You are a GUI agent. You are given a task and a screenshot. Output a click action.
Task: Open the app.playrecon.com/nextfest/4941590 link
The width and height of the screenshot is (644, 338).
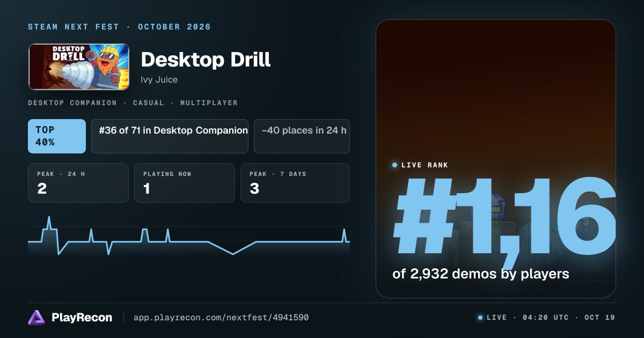click(x=221, y=318)
